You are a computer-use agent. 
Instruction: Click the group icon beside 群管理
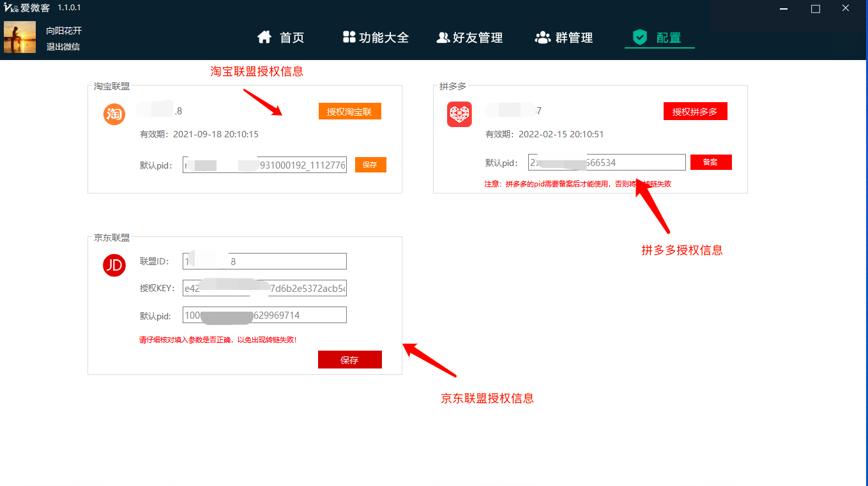(x=542, y=38)
